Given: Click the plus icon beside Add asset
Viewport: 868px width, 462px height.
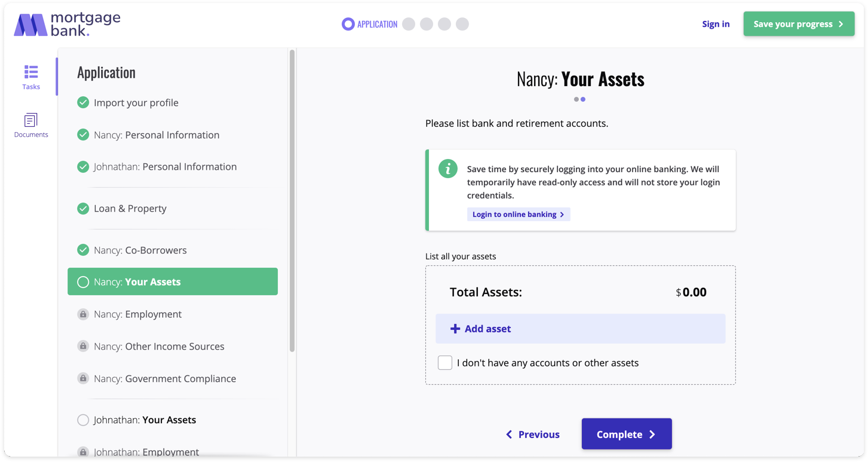Looking at the screenshot, I should point(455,329).
